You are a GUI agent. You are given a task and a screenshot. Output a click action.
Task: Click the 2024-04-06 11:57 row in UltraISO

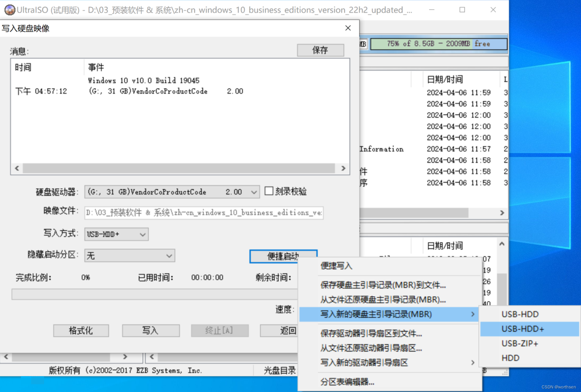(458, 149)
